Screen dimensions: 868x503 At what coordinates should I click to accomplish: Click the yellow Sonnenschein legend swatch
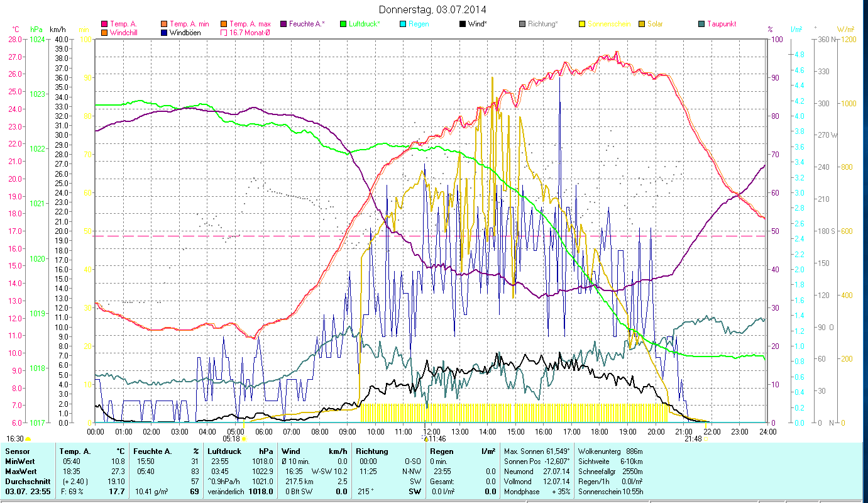point(581,24)
